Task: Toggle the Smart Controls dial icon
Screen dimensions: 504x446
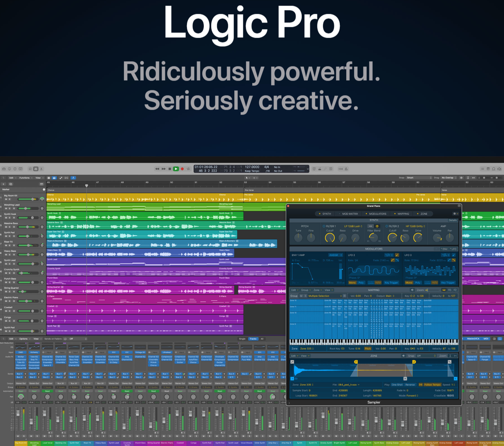Action: (30, 169)
